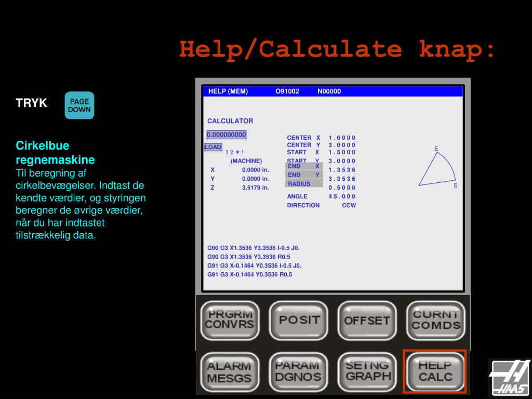Click the Cirkelbue regnemaskine heading

[x=55, y=153]
